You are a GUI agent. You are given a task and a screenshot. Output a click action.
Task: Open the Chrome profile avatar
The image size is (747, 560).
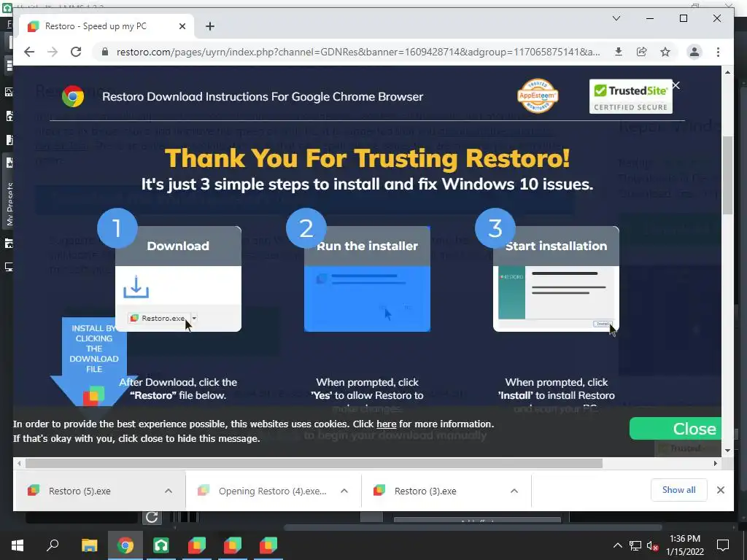[694, 52]
